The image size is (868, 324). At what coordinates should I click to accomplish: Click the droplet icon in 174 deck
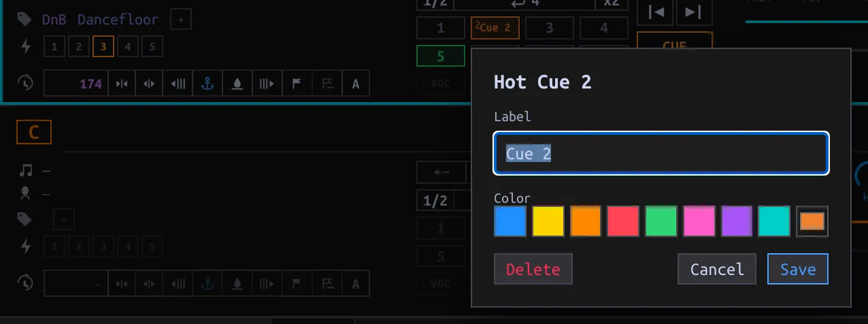pyautogui.click(x=237, y=84)
